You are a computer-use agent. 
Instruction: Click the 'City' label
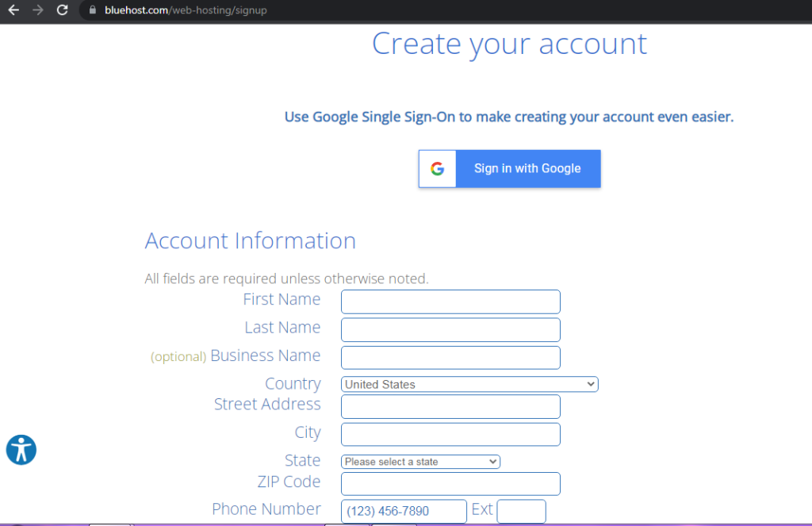click(308, 432)
